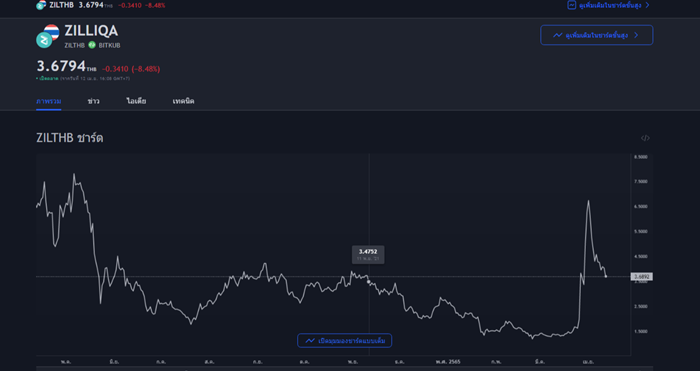The width and height of the screenshot is (700, 371).
Task: Click the ZILTHB symbol in the top bar
Action: [62, 5]
